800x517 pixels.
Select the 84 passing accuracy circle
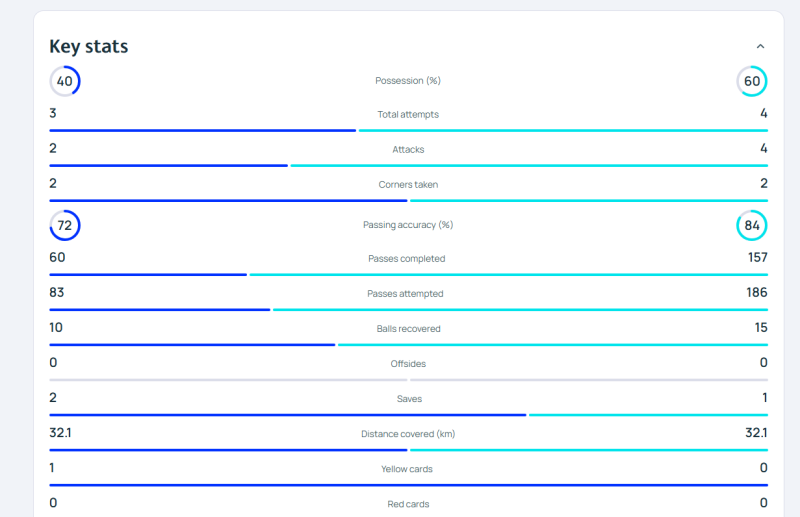click(x=752, y=225)
